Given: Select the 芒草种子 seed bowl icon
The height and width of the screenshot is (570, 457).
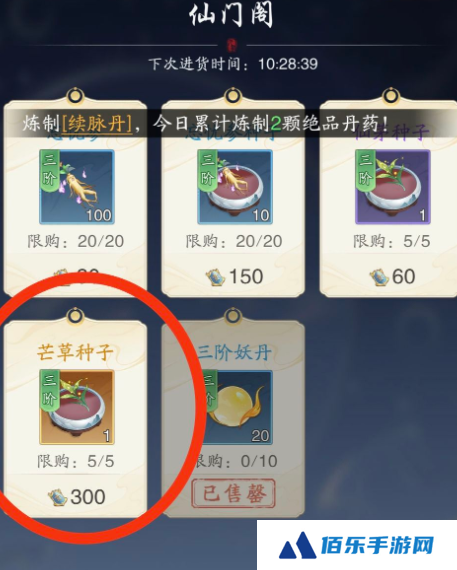Looking at the screenshot, I should (77, 407).
